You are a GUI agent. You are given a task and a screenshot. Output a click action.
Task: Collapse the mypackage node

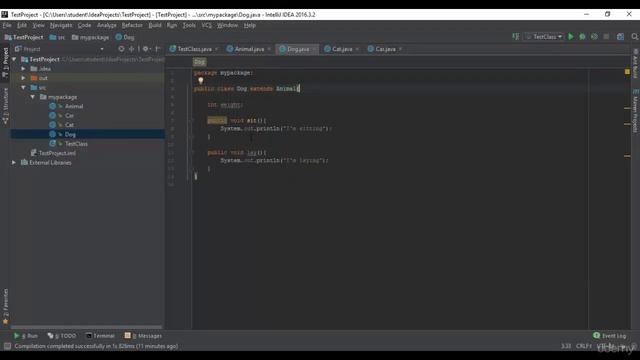(x=33, y=97)
